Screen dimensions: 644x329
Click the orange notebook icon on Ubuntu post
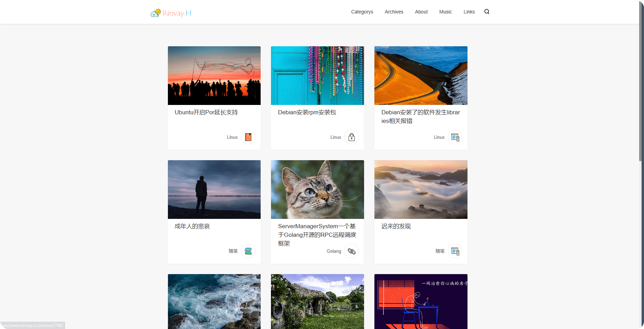tap(248, 137)
